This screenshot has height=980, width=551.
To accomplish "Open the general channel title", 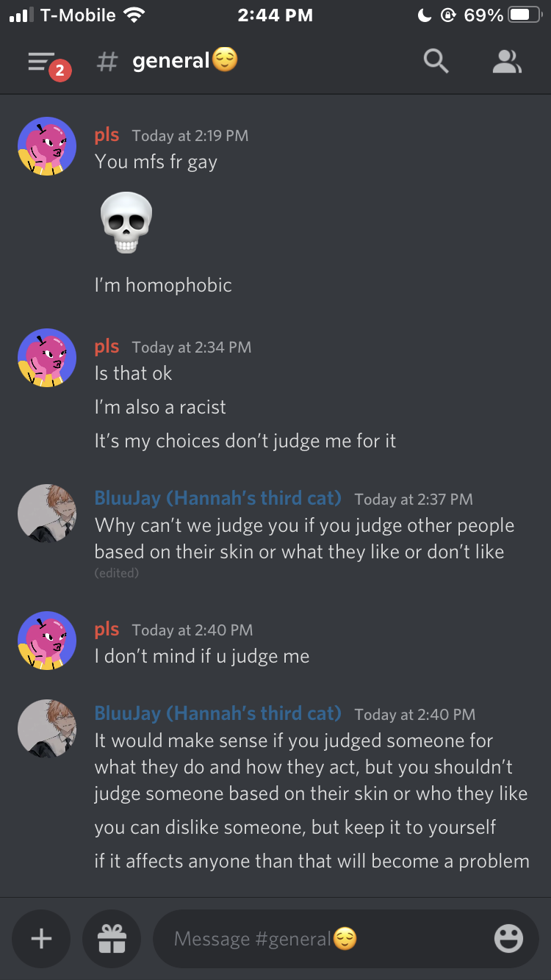I will 185,60.
